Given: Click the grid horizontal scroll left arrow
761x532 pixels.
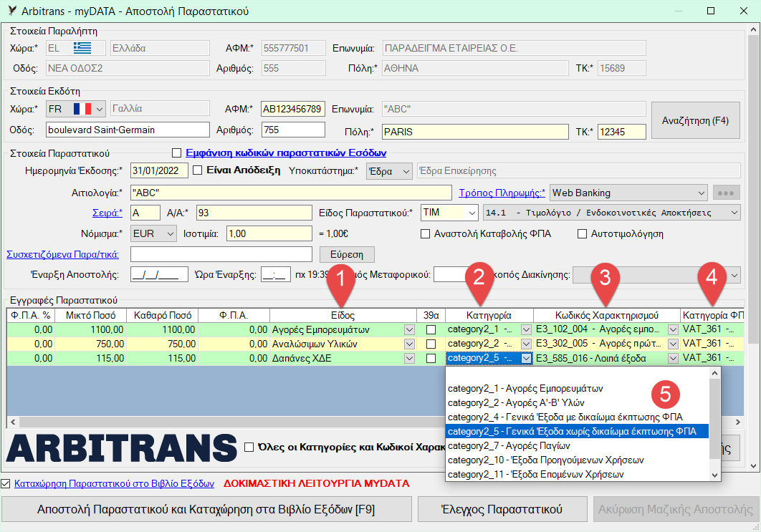Looking at the screenshot, I should tap(13, 422).
